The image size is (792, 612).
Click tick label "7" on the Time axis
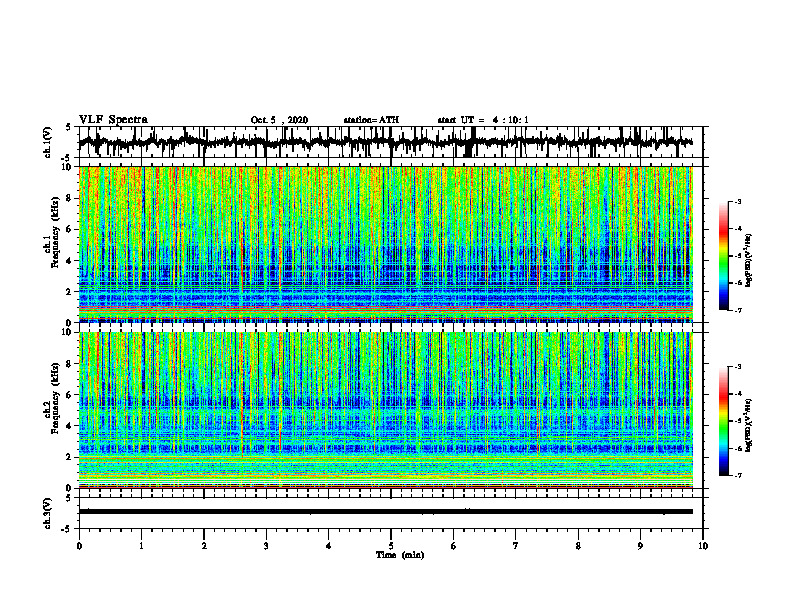(x=516, y=546)
